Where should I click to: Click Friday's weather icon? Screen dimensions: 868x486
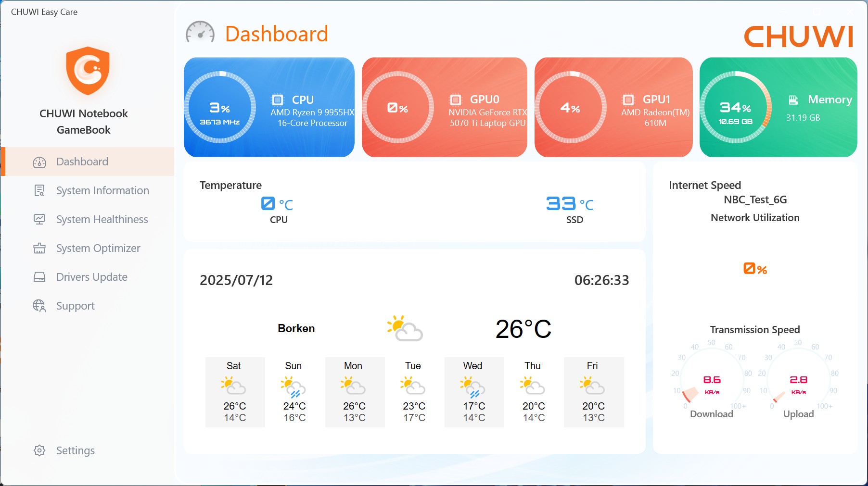(592, 386)
